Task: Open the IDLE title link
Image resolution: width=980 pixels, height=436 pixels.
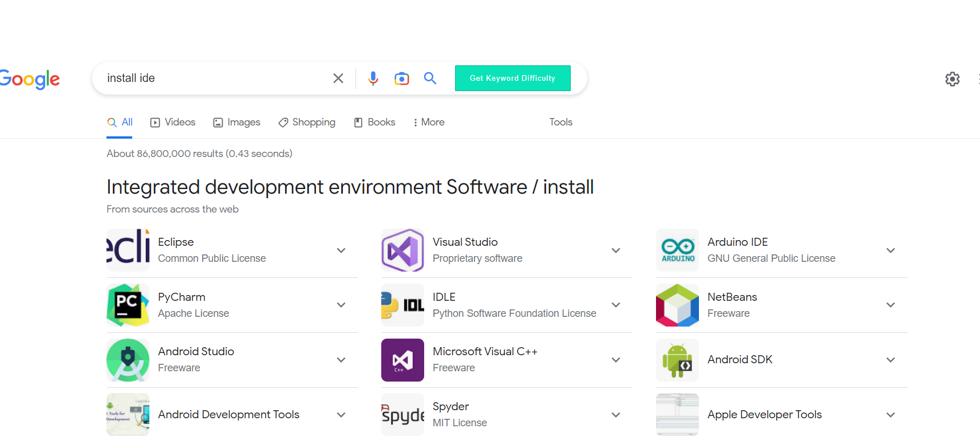Action: click(444, 297)
